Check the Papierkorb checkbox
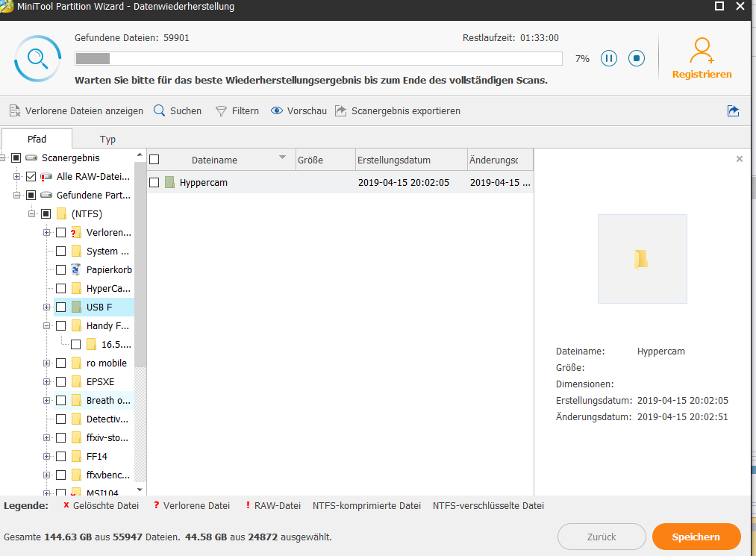The width and height of the screenshot is (756, 556). (x=60, y=269)
